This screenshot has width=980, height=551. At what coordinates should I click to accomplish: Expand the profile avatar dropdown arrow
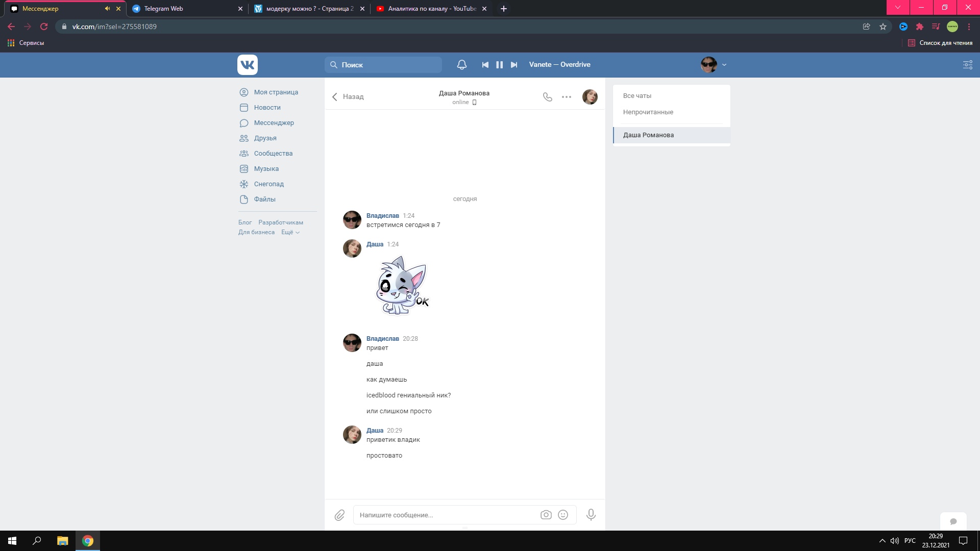724,65
